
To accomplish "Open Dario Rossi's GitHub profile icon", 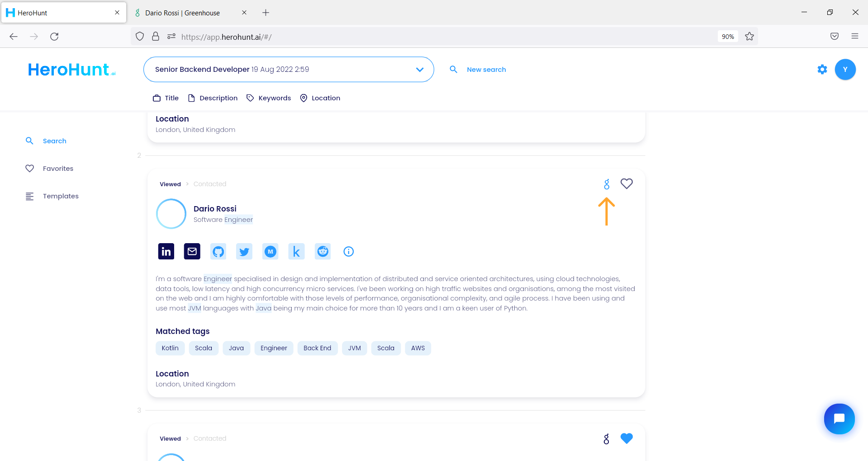I will coord(218,251).
